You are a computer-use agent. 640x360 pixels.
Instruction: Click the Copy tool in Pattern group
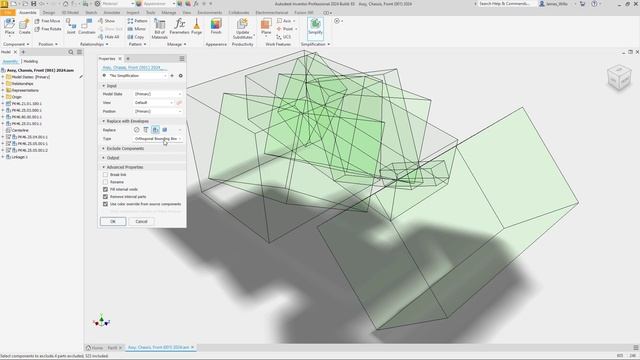pyautogui.click(x=136, y=37)
